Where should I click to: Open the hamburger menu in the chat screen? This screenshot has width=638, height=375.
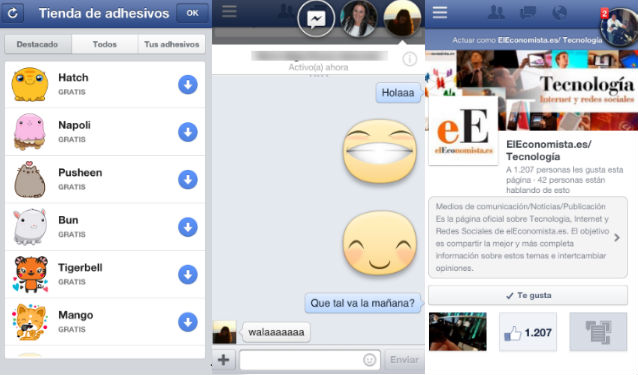click(229, 11)
